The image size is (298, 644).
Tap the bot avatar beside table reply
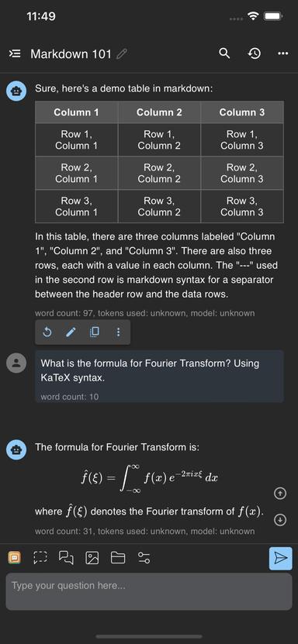(x=16, y=91)
